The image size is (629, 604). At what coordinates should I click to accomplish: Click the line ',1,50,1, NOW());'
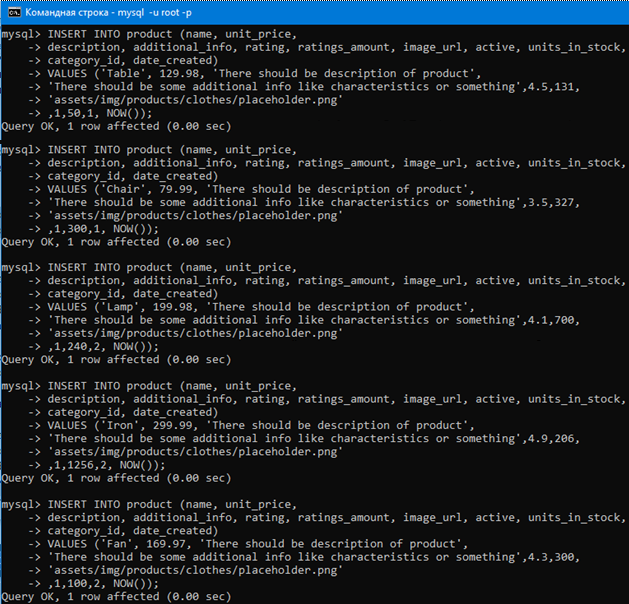100,113
